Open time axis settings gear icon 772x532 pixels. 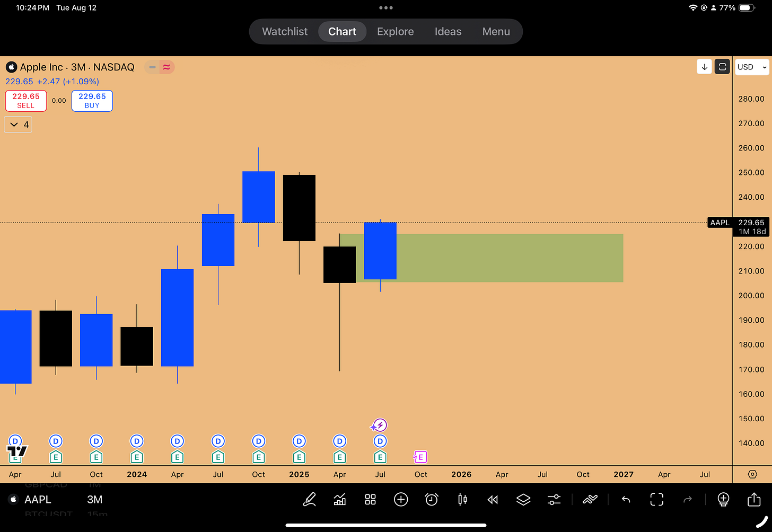coord(752,474)
